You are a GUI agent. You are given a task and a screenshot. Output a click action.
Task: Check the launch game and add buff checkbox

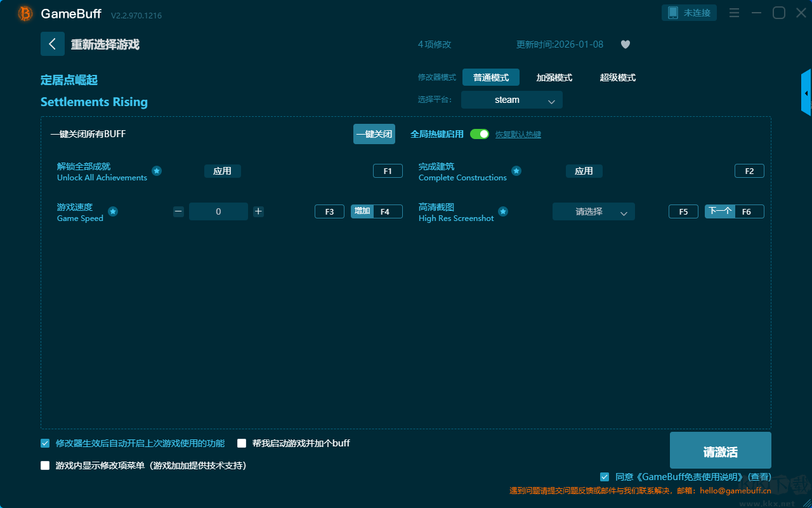242,443
